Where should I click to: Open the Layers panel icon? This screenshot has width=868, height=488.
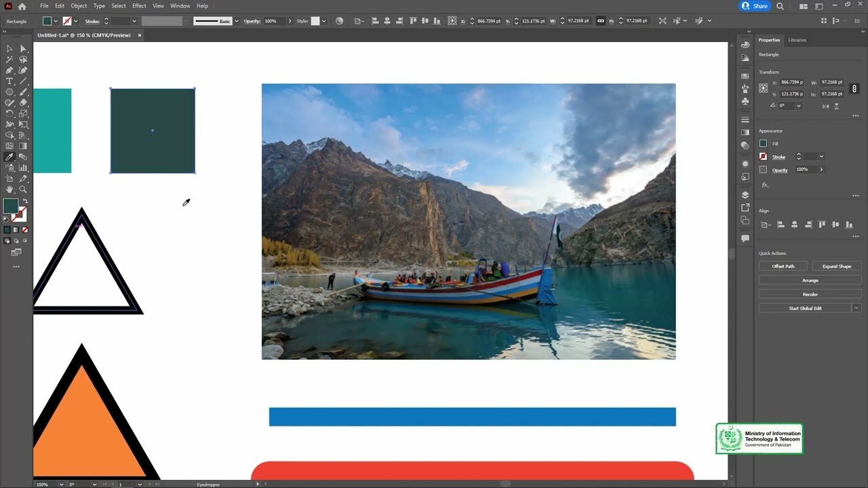click(x=745, y=195)
